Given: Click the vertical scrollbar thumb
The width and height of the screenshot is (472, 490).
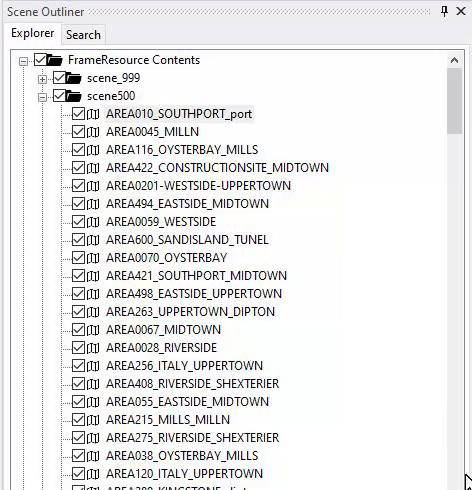Looking at the screenshot, I should click(454, 101).
